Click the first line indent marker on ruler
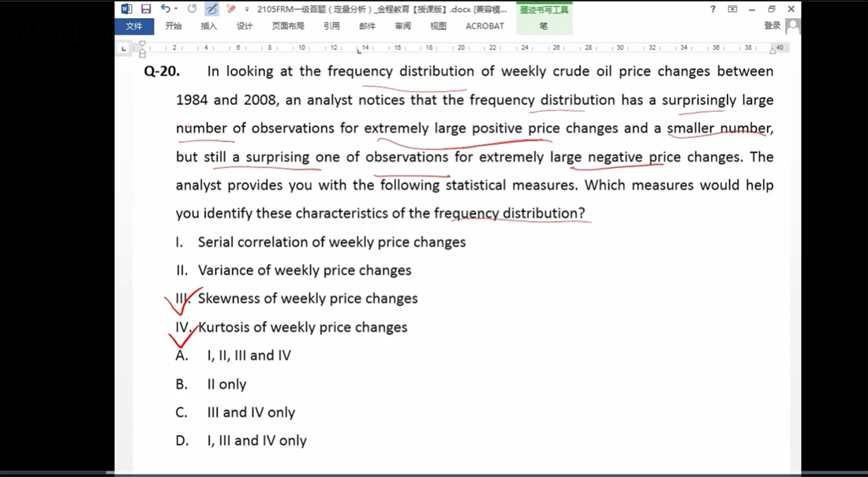 click(x=142, y=43)
